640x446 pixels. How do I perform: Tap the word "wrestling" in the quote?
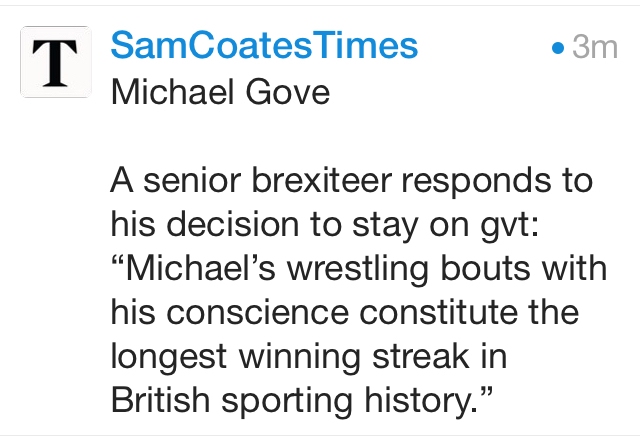coord(358,270)
